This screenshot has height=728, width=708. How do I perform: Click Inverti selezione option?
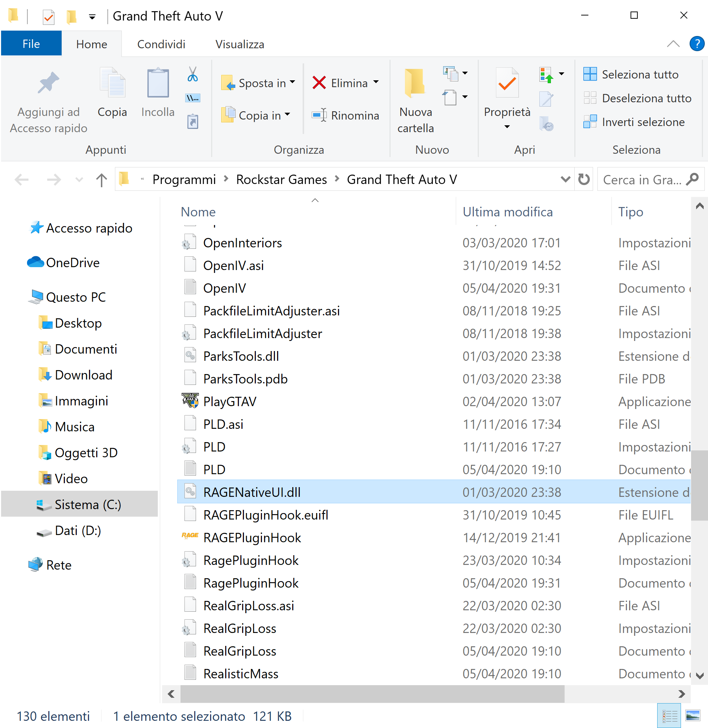coord(642,122)
